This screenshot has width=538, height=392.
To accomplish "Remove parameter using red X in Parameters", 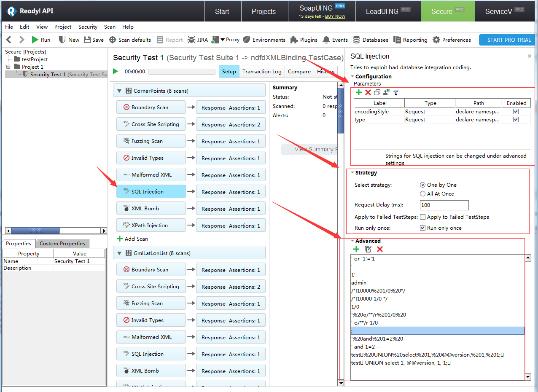I will 368,92.
